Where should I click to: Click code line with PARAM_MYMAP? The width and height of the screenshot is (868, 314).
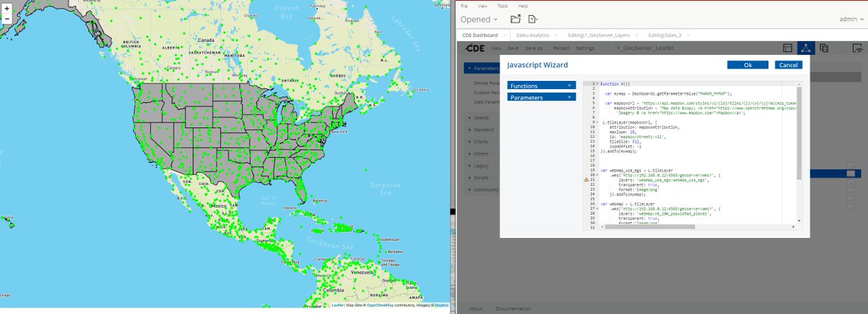(667, 93)
